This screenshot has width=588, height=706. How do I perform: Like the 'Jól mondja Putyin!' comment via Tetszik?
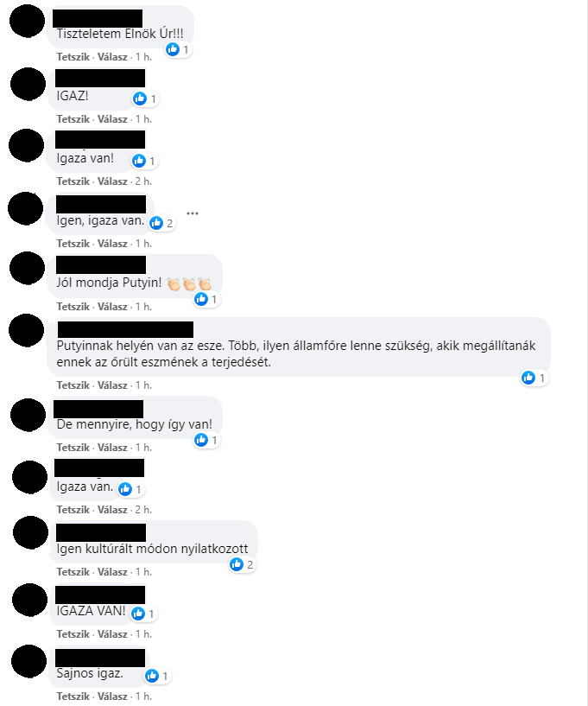[73, 307]
